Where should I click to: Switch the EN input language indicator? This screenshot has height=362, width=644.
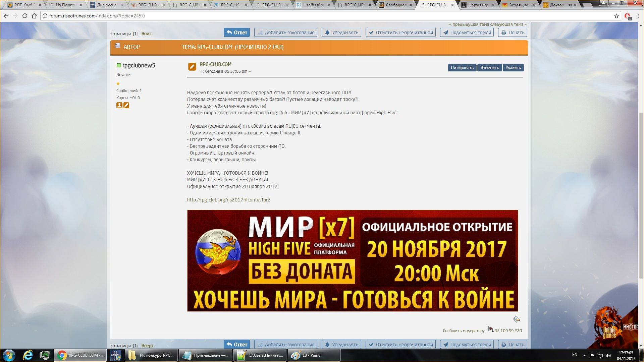pos(575,355)
